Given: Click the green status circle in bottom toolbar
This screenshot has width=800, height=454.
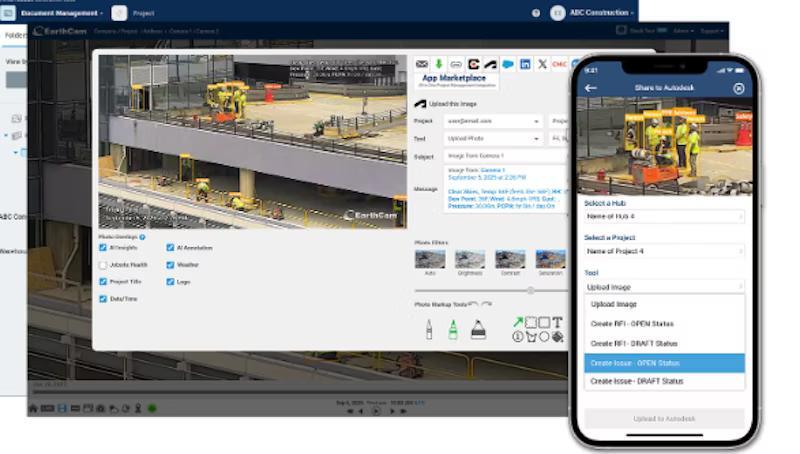Looking at the screenshot, I should pos(152,408).
